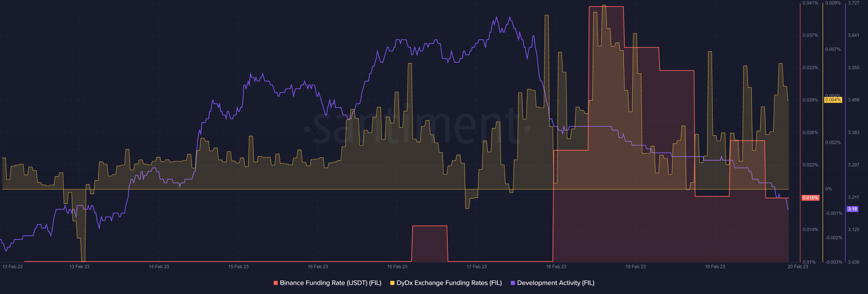Click the 3.727 development activity axis label
868x294 pixels.
(x=854, y=3)
